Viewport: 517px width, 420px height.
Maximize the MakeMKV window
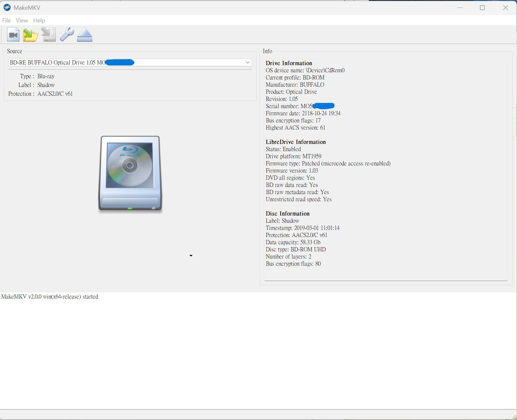pos(482,8)
